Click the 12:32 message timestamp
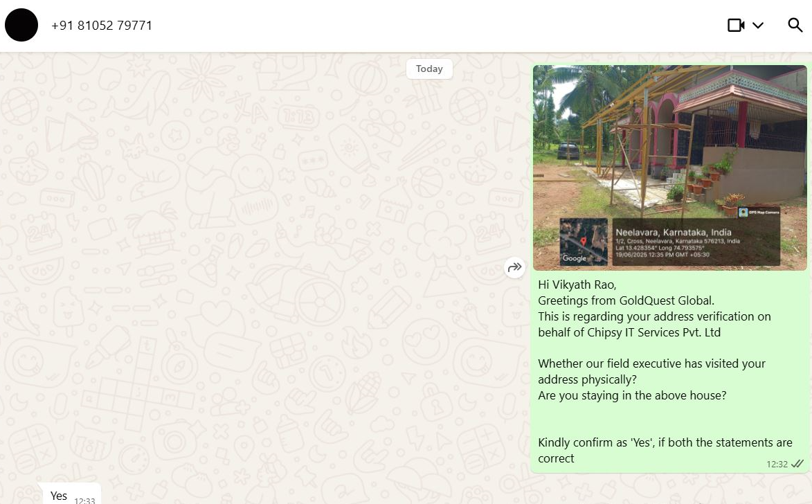The image size is (812, 504). 777,464
